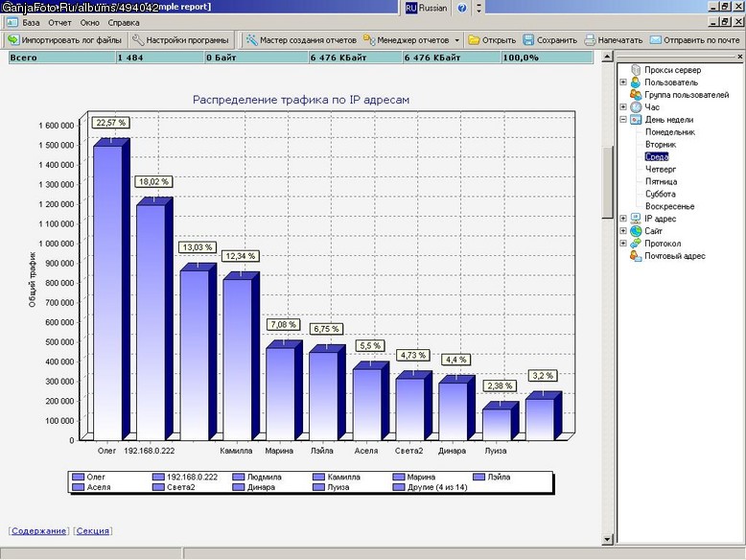Click the 1 484 total cell
Viewport: 746px width, 560px height.
click(x=160, y=58)
